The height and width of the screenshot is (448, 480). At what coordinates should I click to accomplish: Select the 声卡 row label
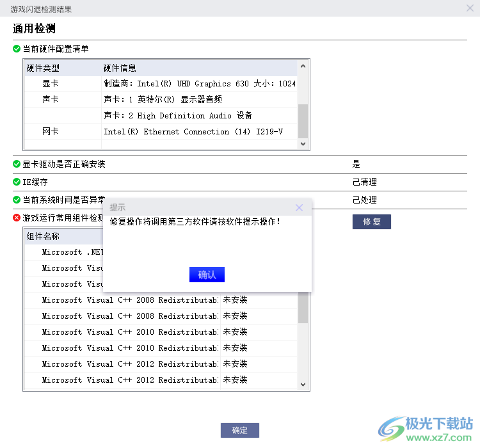point(50,99)
